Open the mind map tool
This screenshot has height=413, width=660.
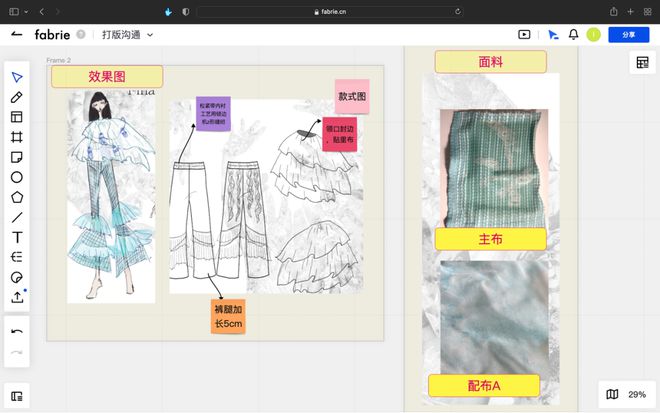[17, 257]
